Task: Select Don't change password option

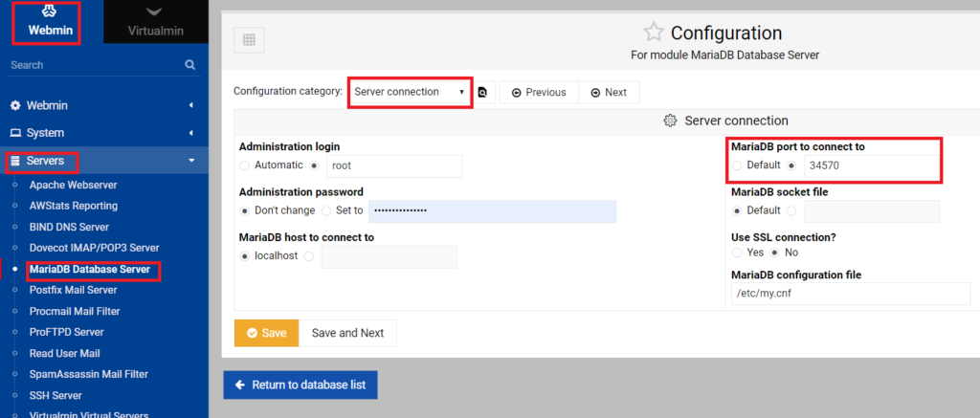Action: click(244, 210)
